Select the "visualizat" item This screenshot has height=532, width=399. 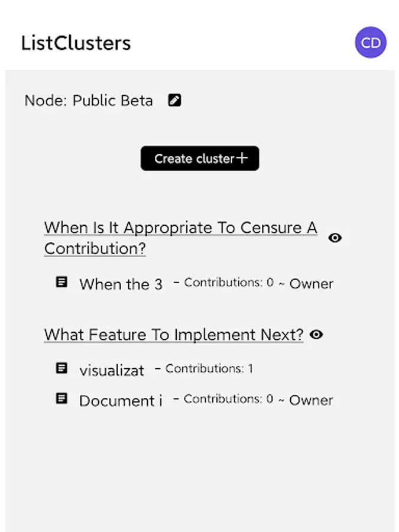tap(112, 371)
